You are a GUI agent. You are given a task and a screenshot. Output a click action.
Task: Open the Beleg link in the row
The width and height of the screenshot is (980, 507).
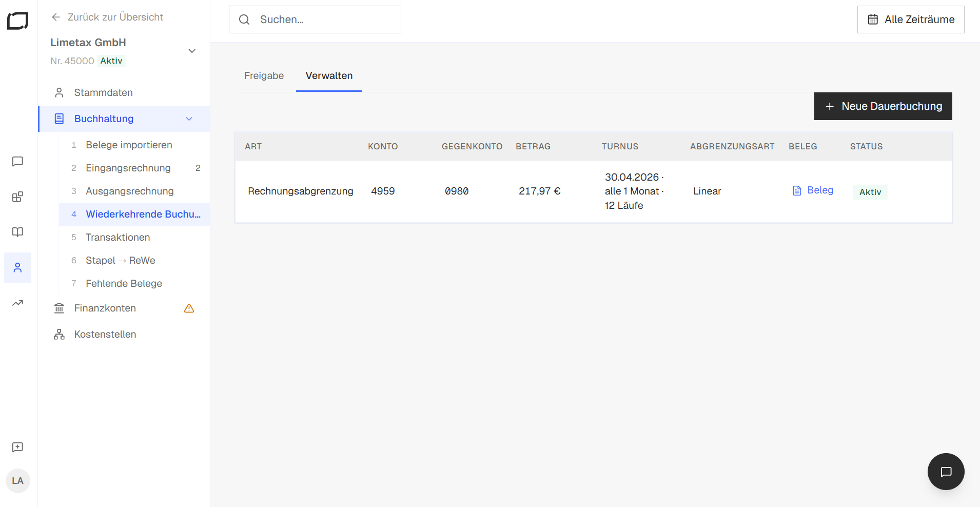(813, 190)
